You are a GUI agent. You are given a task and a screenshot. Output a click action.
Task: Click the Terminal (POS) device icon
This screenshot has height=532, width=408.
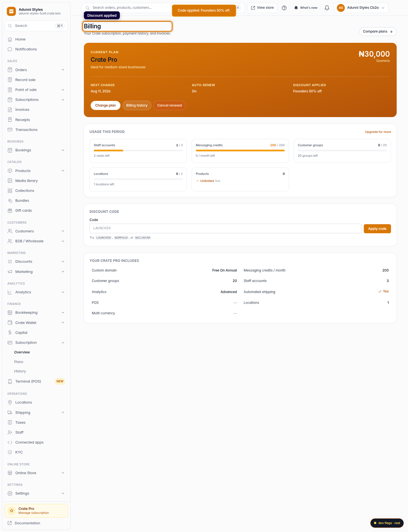click(x=10, y=381)
